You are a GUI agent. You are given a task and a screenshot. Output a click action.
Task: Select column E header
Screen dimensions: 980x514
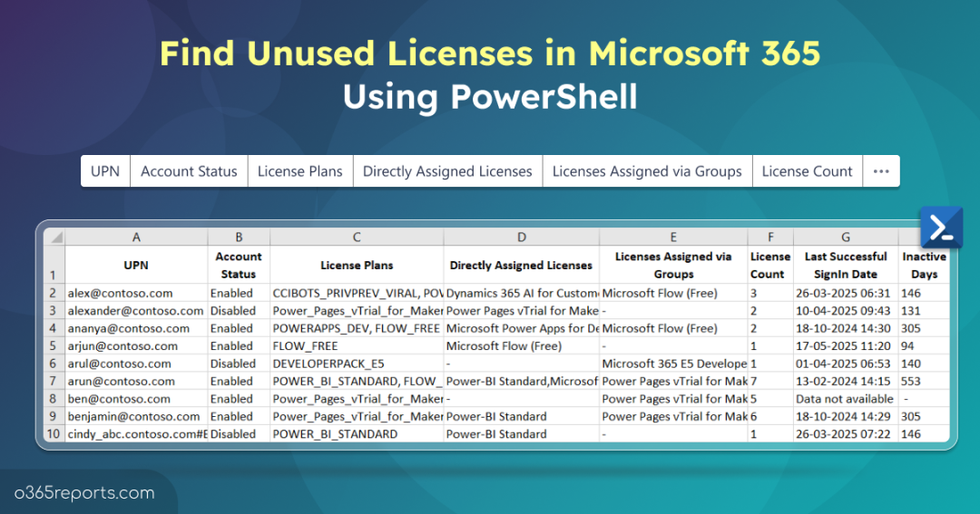(673, 237)
